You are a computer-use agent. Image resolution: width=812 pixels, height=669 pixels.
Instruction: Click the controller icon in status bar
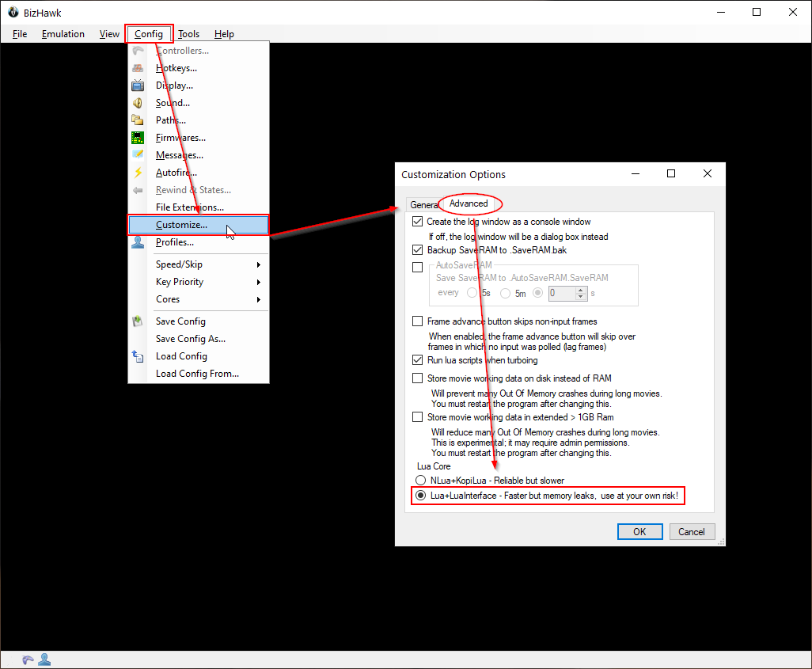(28, 659)
